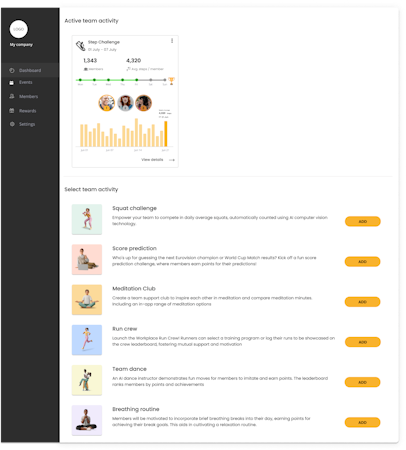The width and height of the screenshot is (406, 450).
Task: Open Events calendar icon in sidebar
Action: (x=12, y=82)
